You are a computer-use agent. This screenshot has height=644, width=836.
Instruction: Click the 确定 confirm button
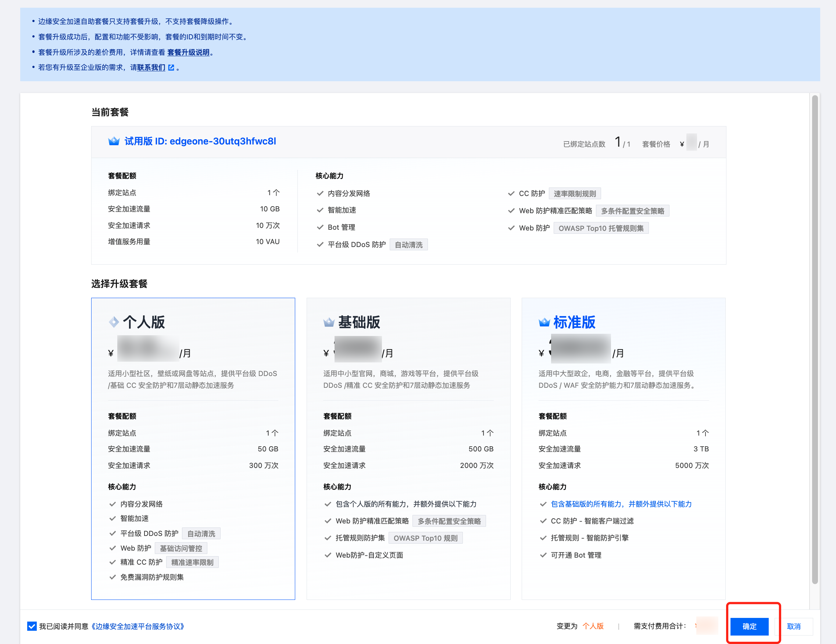point(749,626)
